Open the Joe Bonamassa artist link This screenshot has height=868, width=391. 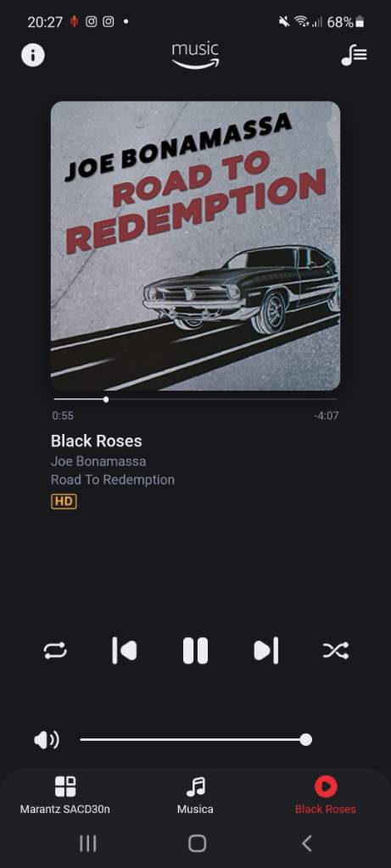click(98, 461)
